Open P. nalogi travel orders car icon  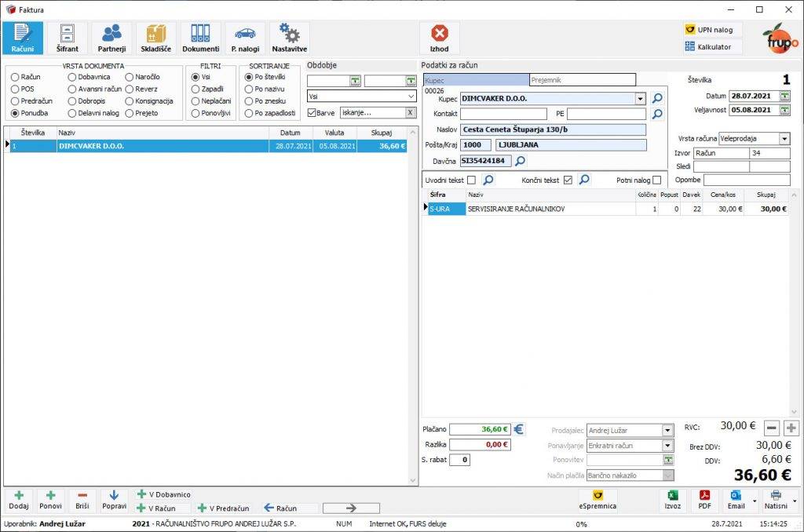pyautogui.click(x=245, y=38)
